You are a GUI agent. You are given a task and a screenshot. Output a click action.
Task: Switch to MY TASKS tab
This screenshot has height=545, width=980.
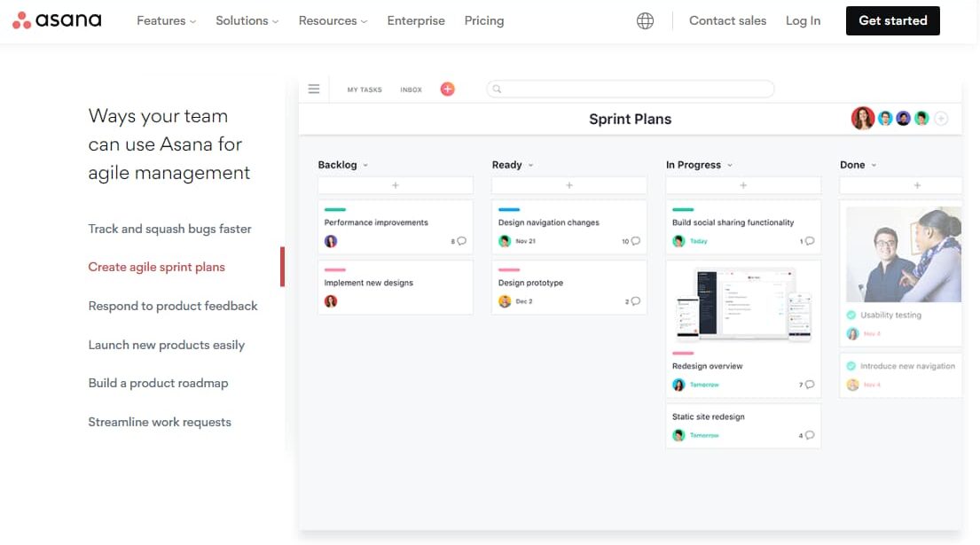click(x=365, y=90)
